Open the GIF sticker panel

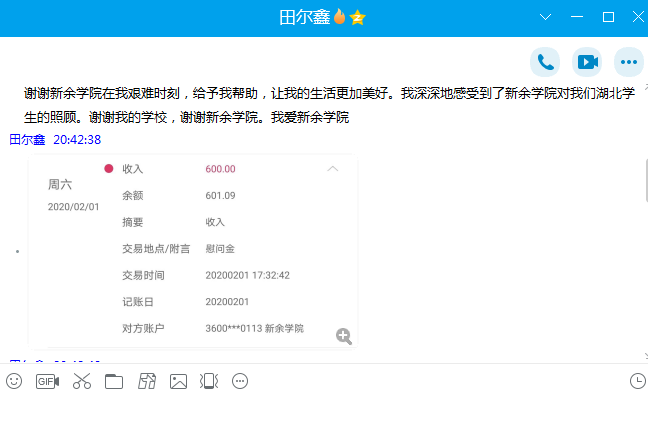(x=48, y=381)
